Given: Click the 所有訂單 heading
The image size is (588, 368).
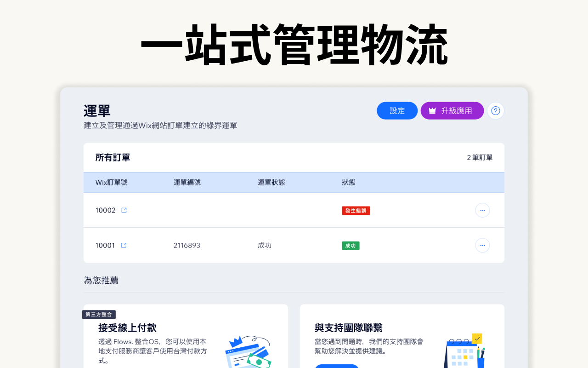Looking at the screenshot, I should [x=113, y=157].
